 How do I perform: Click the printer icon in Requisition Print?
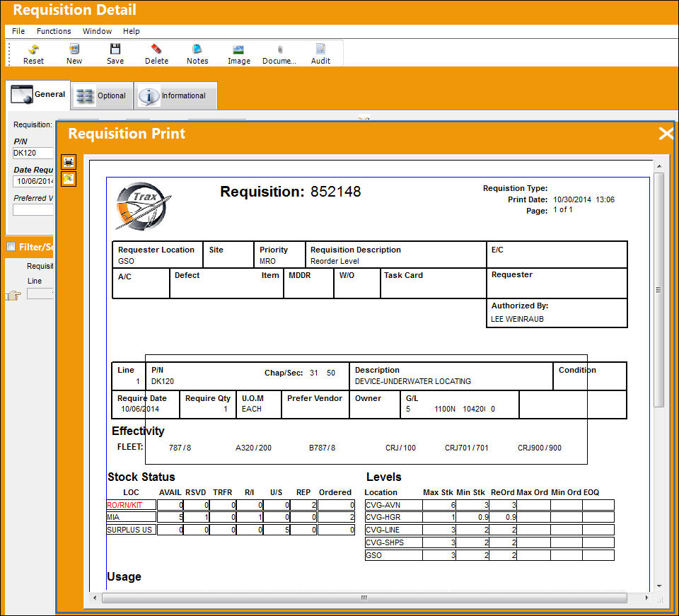click(69, 162)
